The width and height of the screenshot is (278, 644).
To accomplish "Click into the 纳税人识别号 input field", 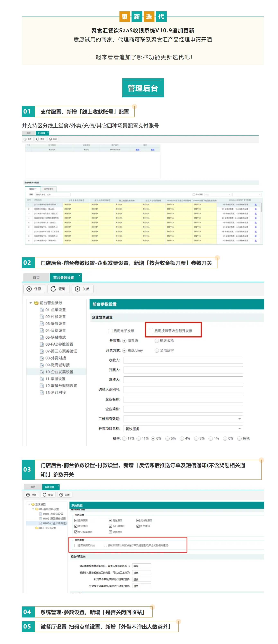I will pos(183,389).
